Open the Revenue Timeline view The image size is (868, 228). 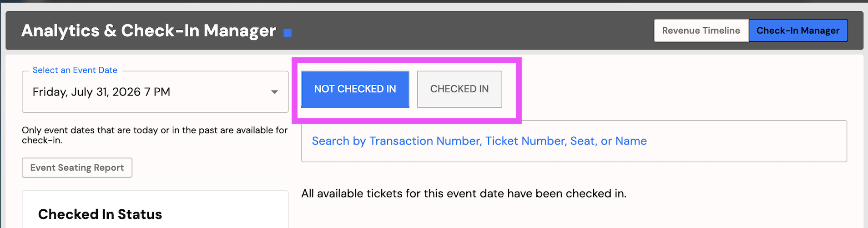(x=701, y=30)
